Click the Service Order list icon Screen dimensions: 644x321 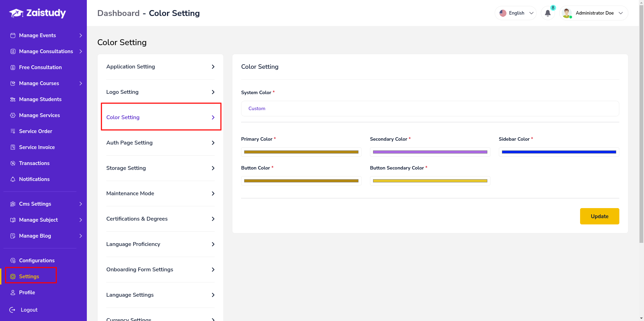point(13,131)
